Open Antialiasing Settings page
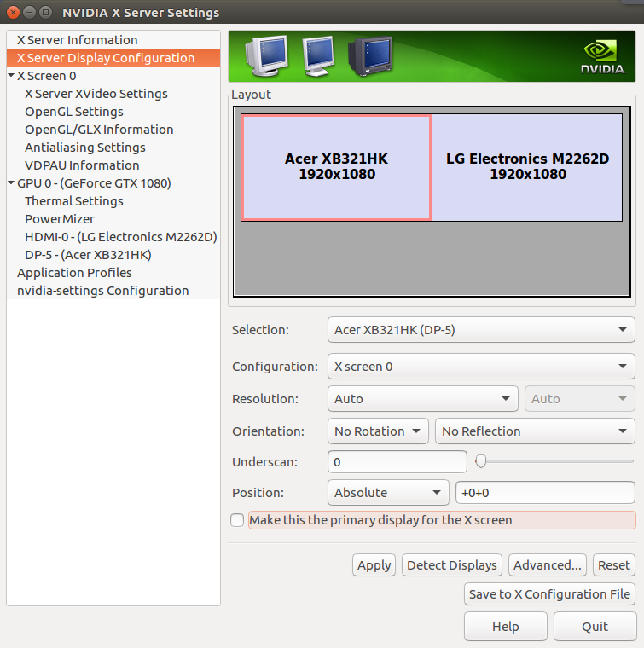Screen dimensions: 644x648 (85, 148)
